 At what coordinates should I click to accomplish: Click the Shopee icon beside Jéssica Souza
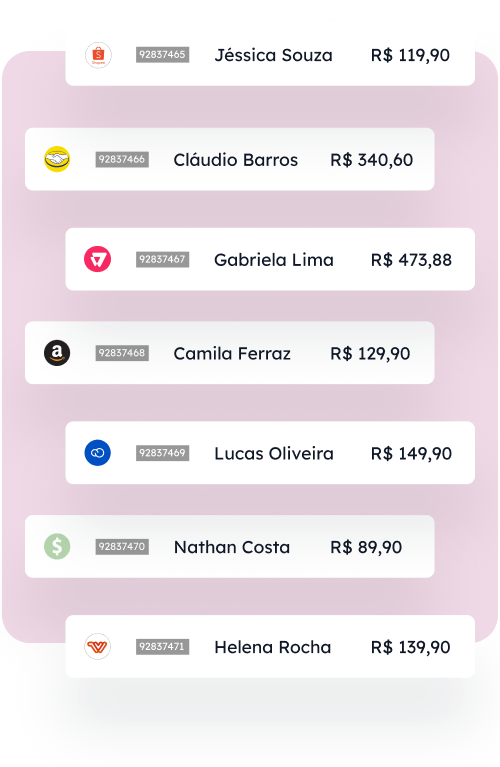pos(98,55)
